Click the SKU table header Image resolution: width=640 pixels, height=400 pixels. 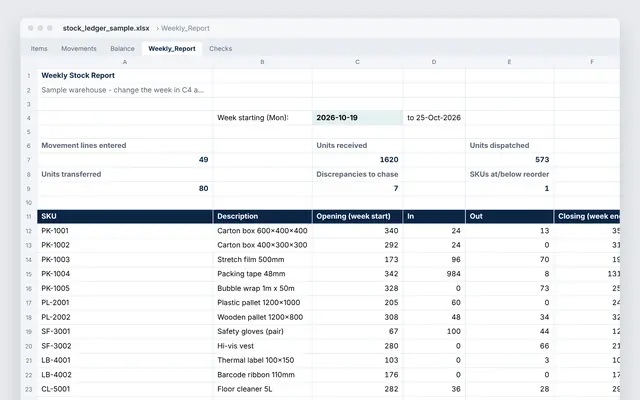(x=125, y=216)
